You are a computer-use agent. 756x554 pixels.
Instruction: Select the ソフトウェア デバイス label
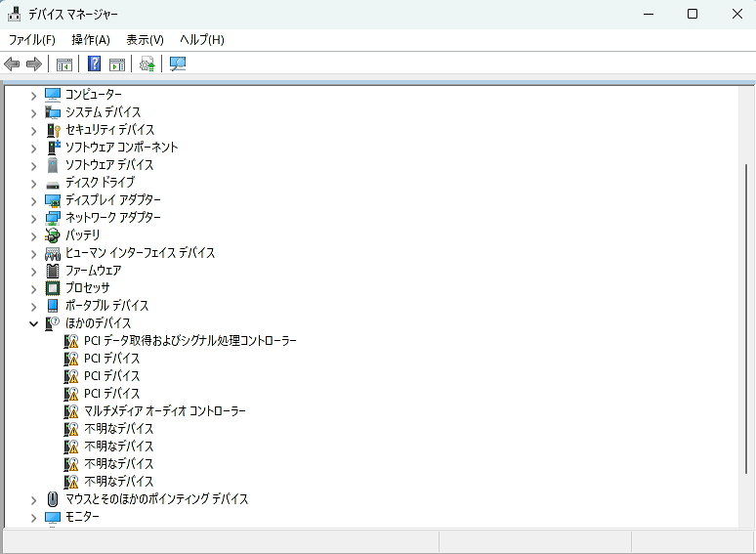(109, 165)
